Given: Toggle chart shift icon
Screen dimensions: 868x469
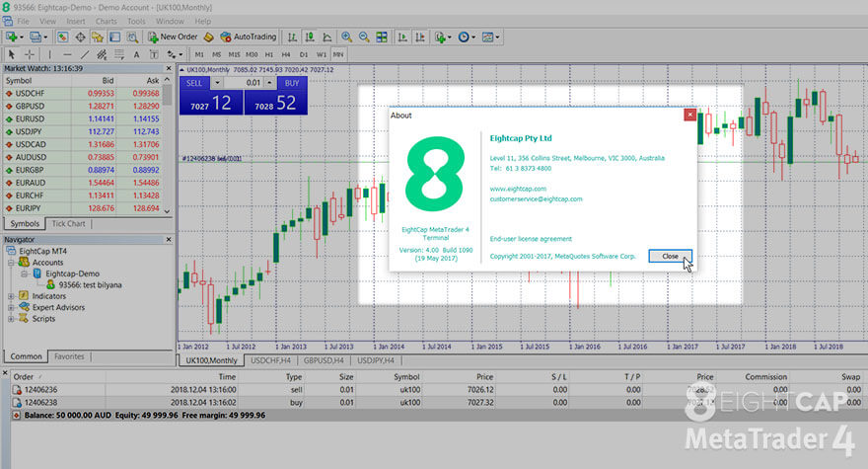Looking at the screenshot, I should (x=420, y=38).
